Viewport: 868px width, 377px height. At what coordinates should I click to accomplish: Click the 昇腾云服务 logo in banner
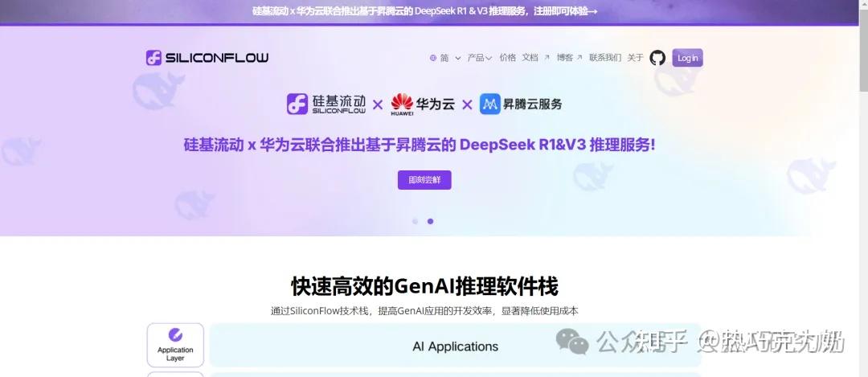coord(520,104)
